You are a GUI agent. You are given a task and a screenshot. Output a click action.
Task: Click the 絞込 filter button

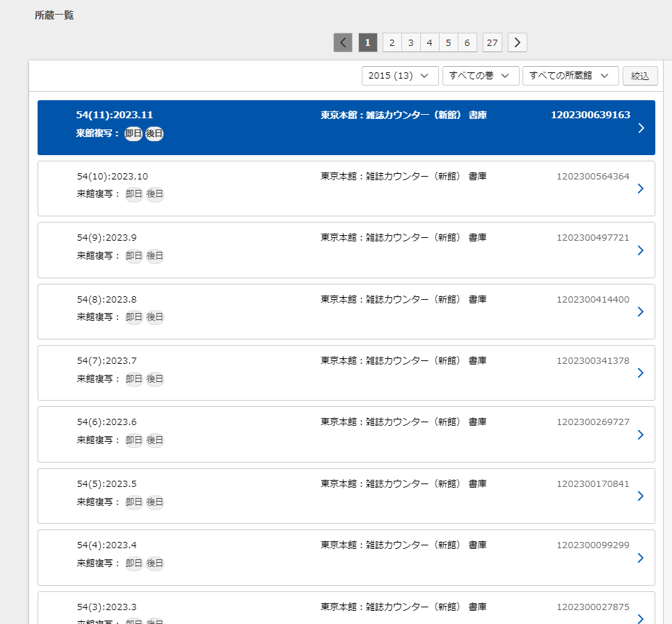pos(640,76)
